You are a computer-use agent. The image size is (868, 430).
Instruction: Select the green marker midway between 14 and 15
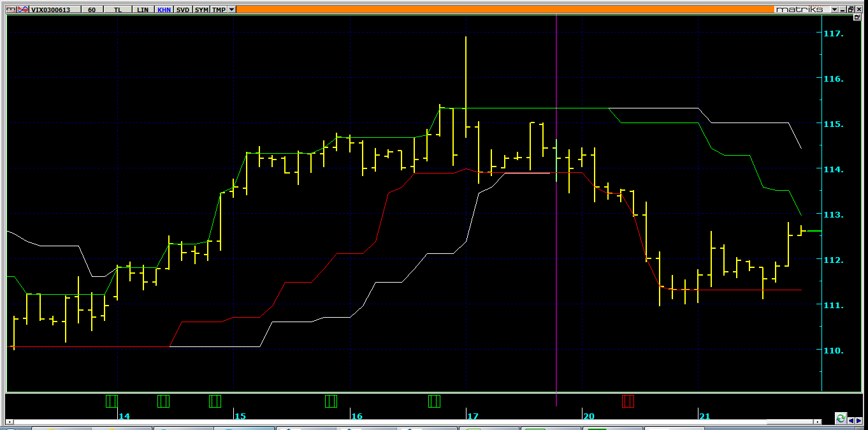click(163, 401)
